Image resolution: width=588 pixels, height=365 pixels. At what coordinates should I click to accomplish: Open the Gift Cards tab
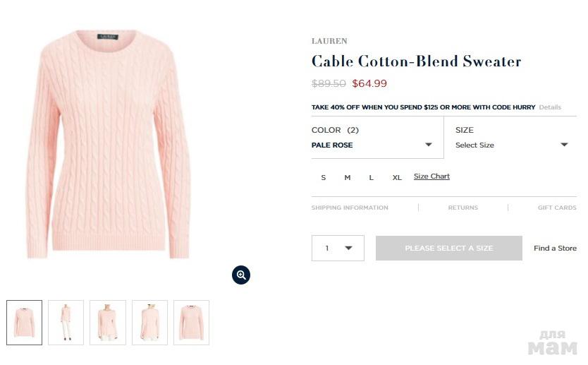click(557, 208)
